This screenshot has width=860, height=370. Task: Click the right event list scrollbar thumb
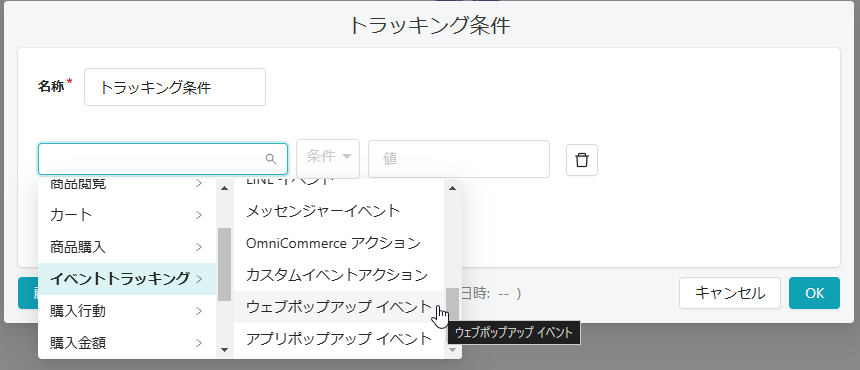(x=452, y=304)
